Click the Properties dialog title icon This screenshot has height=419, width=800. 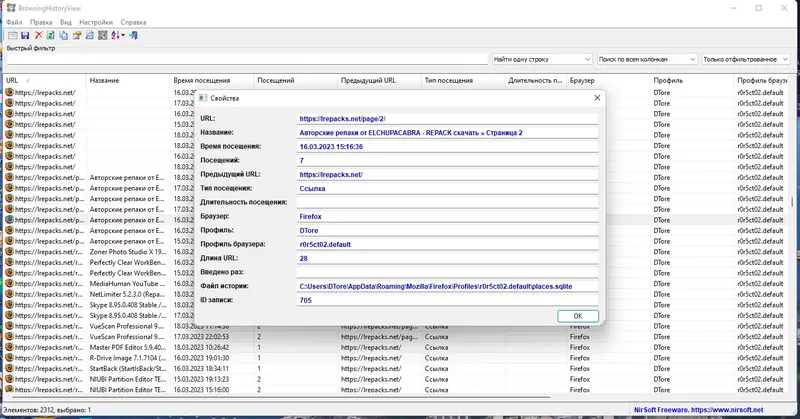click(203, 98)
